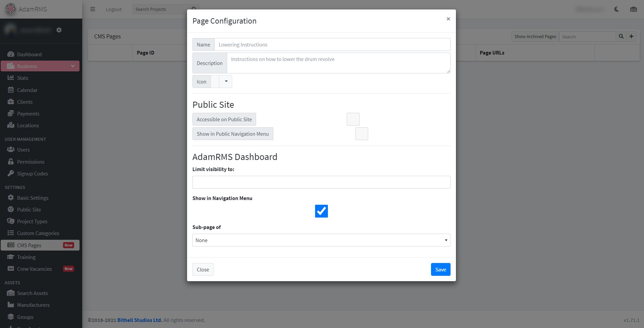
Task: Click the Limit visibility to field
Action: 321,182
